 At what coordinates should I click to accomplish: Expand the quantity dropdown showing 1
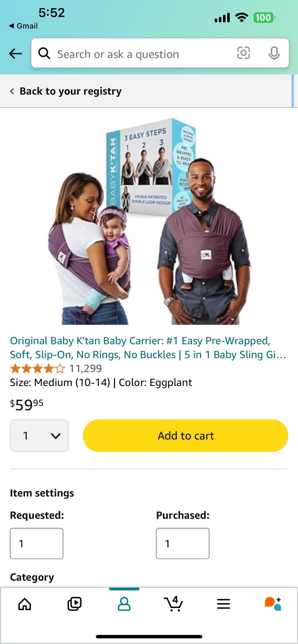[39, 436]
